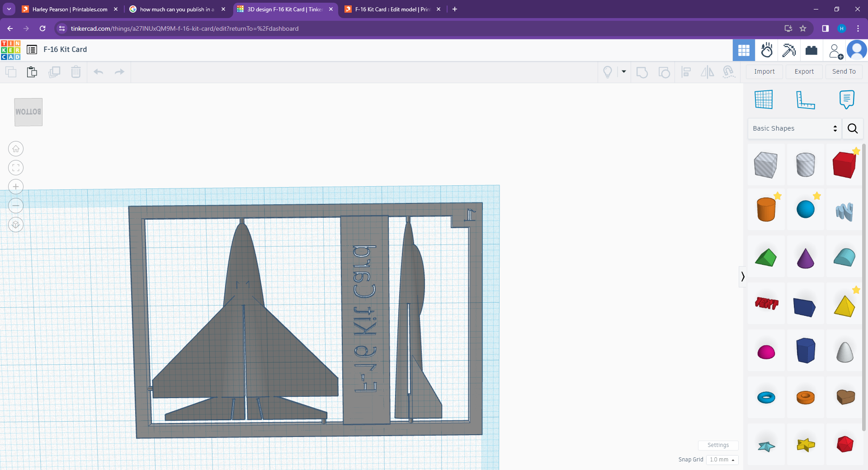This screenshot has width=868, height=470.
Task: Open the Notes tool
Action: tap(846, 99)
